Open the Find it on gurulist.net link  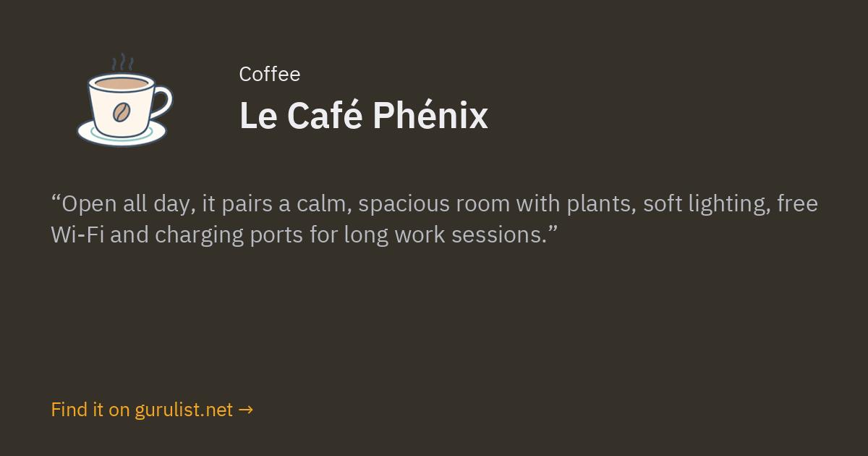click(152, 410)
